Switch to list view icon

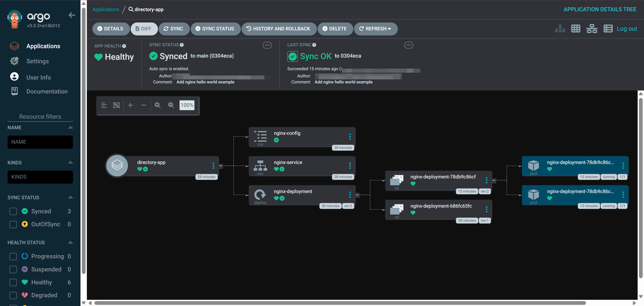point(608,29)
